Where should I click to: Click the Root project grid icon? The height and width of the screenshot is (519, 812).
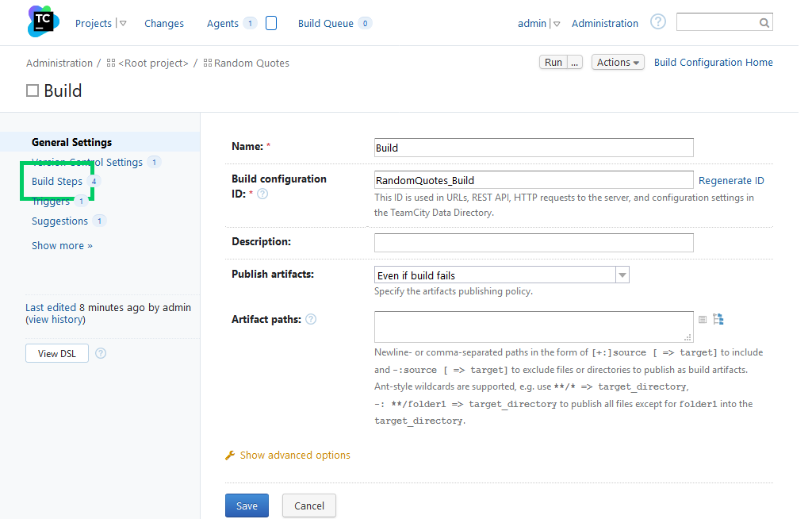click(111, 63)
